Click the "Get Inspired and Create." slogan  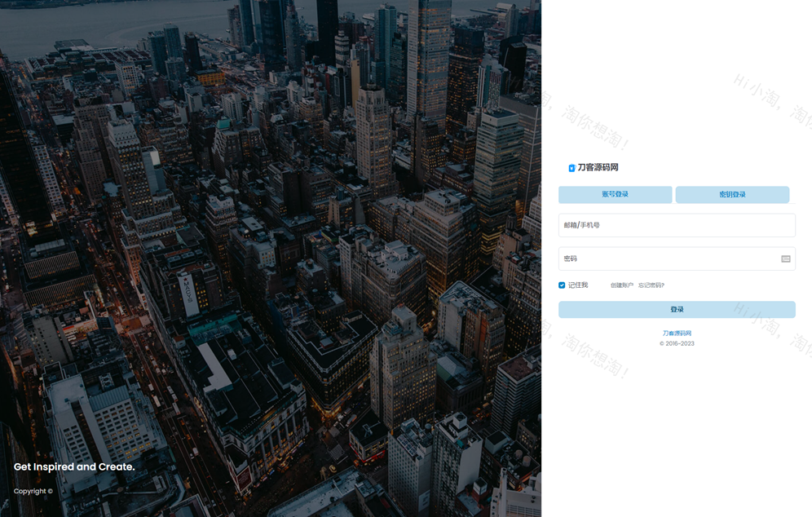[x=74, y=466]
